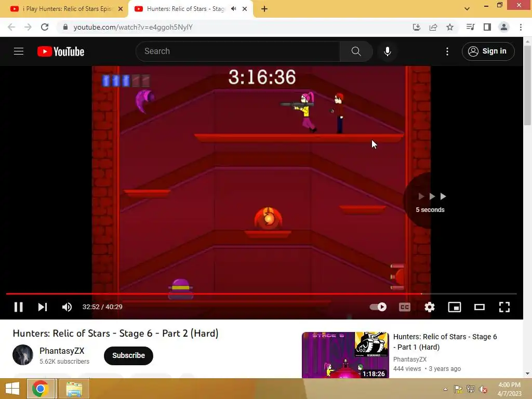Viewport: 532px width, 399px height.
Task: Go to the YouTube home logo
Action: pyautogui.click(x=61, y=51)
